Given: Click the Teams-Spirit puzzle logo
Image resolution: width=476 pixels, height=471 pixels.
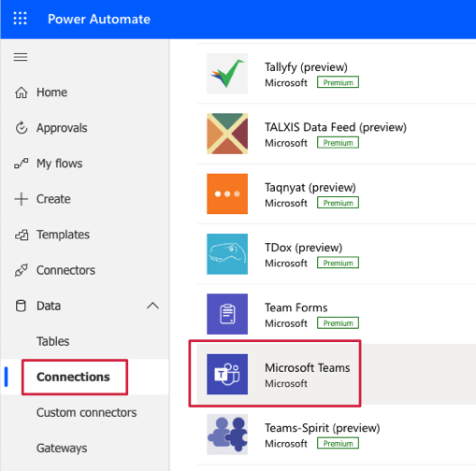Looking at the screenshot, I should point(227,435).
